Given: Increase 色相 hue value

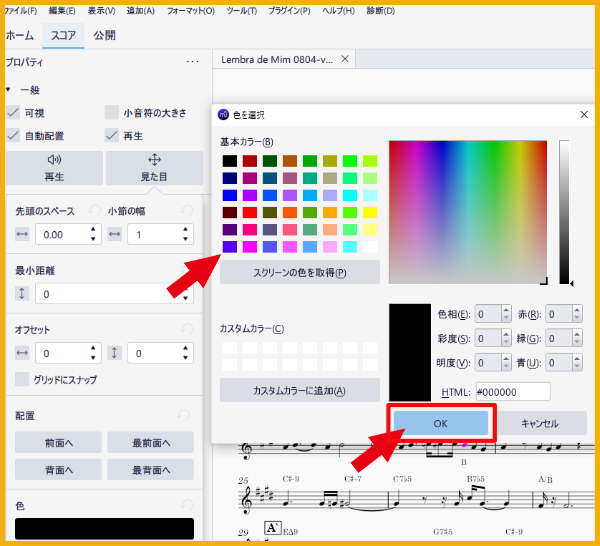Looking at the screenshot, I should [x=506, y=310].
